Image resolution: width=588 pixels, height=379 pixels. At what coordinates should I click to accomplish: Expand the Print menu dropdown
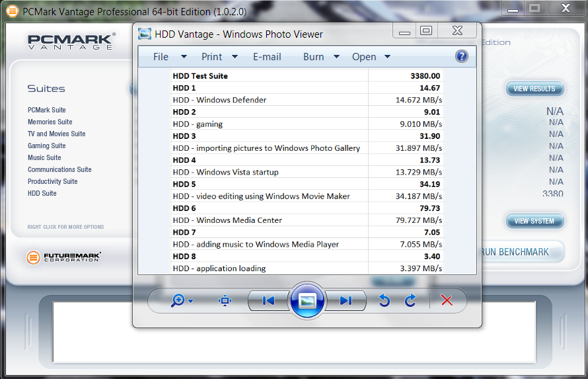[219, 57]
